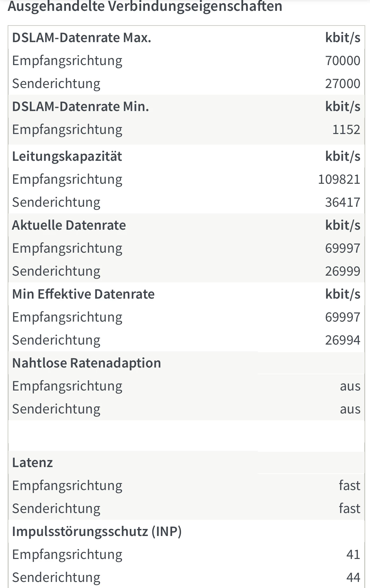The width and height of the screenshot is (370, 588).
Task: Select the Nahtlose Ratenadaption heading
Action: tap(86, 363)
